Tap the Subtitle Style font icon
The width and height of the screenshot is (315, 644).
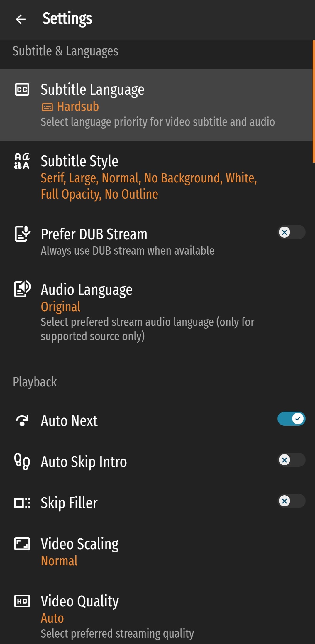[x=22, y=161]
